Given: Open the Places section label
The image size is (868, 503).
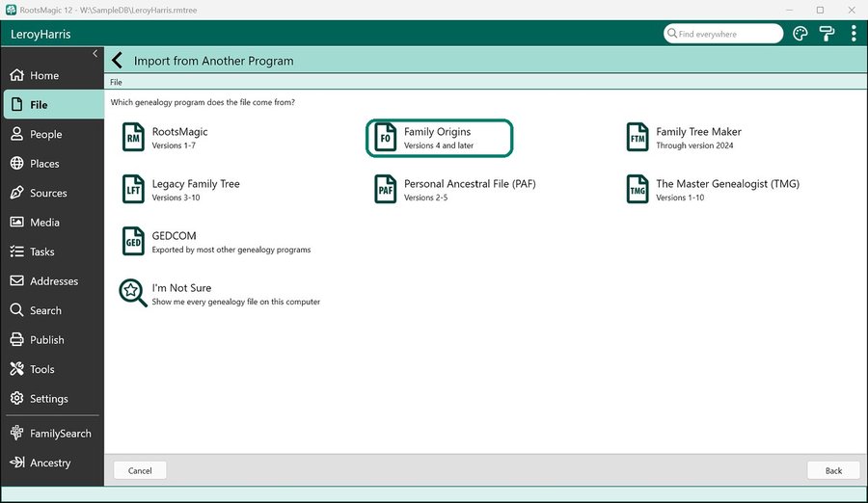Looking at the screenshot, I should click(x=44, y=163).
